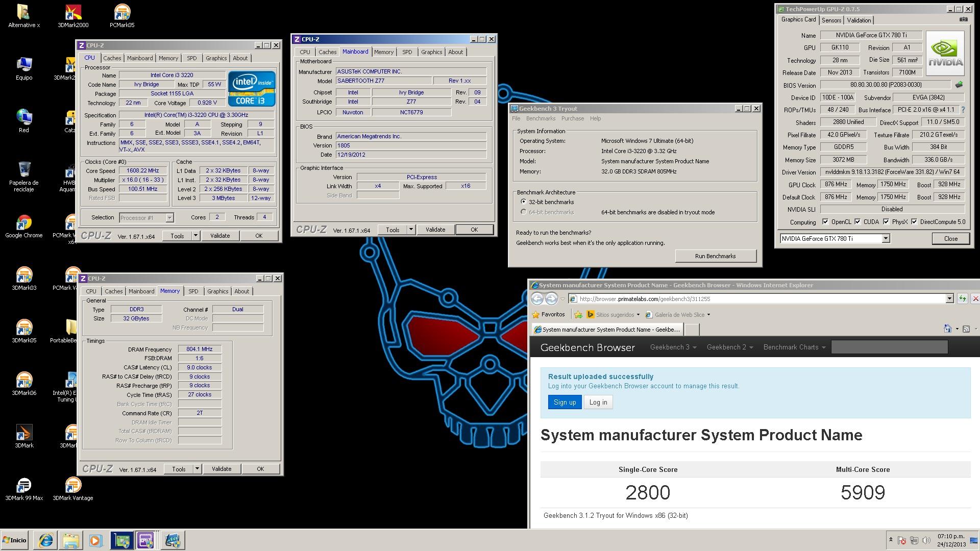The image size is (980, 551).
Task: Open 3DMark06 desktop shortcut
Action: (24, 384)
